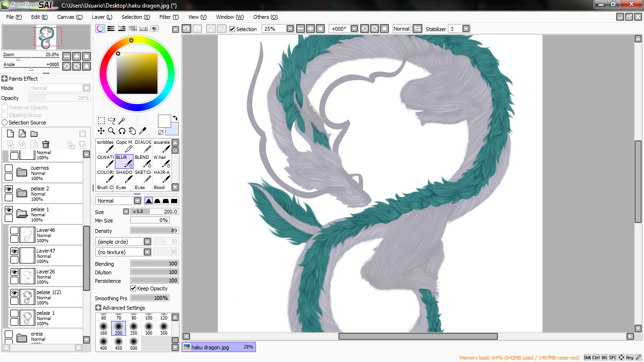644x362 pixels.
Task: Show the swatches grid panel
Action: [143, 29]
